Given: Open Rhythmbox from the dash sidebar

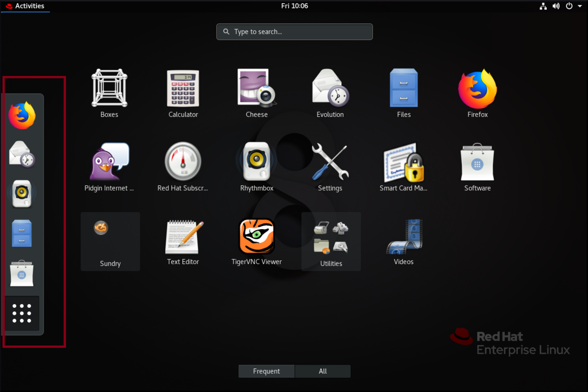Looking at the screenshot, I should 22,193.
